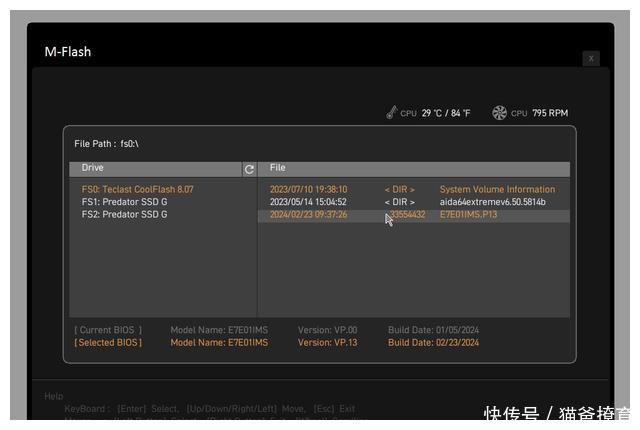This screenshot has height=430, width=640.
Task: Select drive FS0: Teclast CoolFlash 8.07
Action: [x=137, y=189]
